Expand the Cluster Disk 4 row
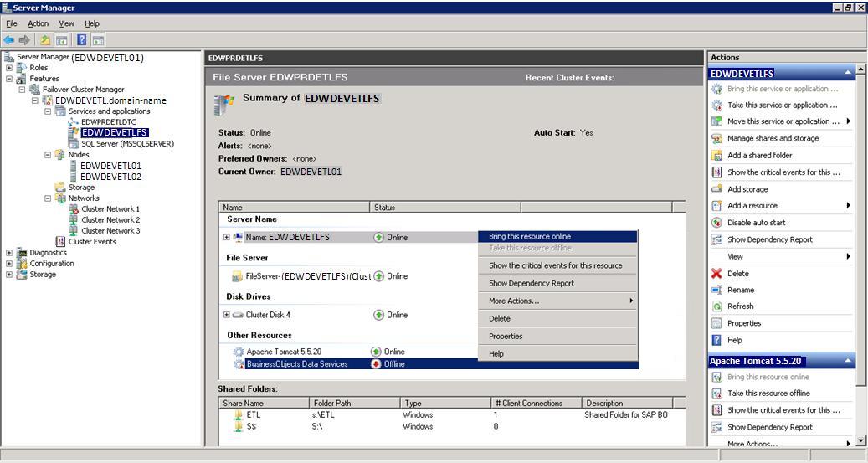The image size is (868, 463). click(x=226, y=315)
